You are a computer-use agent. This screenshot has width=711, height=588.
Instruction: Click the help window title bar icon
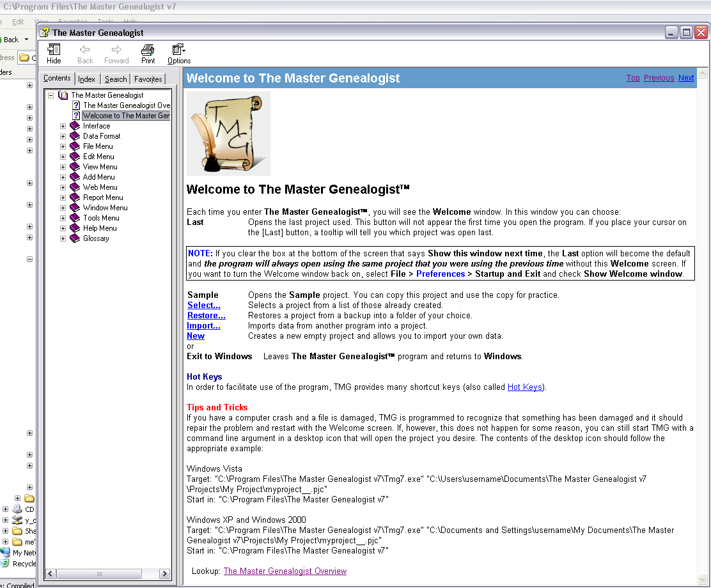click(45, 33)
